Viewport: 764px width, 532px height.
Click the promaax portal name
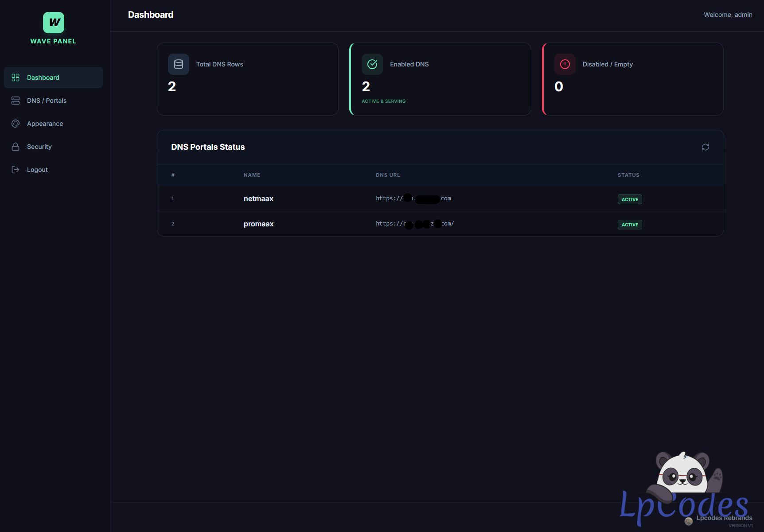tap(258, 224)
